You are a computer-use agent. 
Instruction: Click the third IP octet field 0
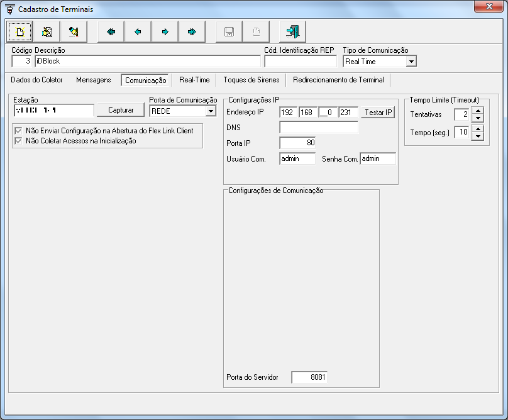click(x=328, y=113)
